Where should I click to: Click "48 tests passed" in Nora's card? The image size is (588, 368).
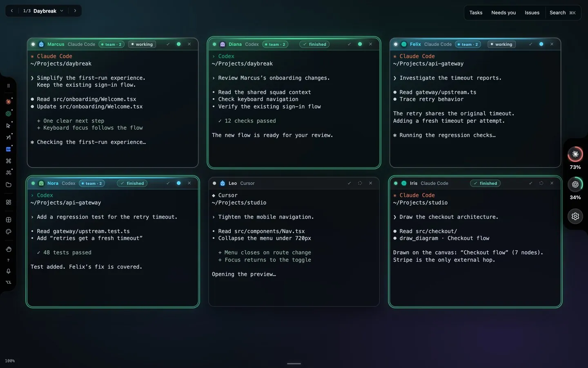pyautogui.click(x=67, y=253)
